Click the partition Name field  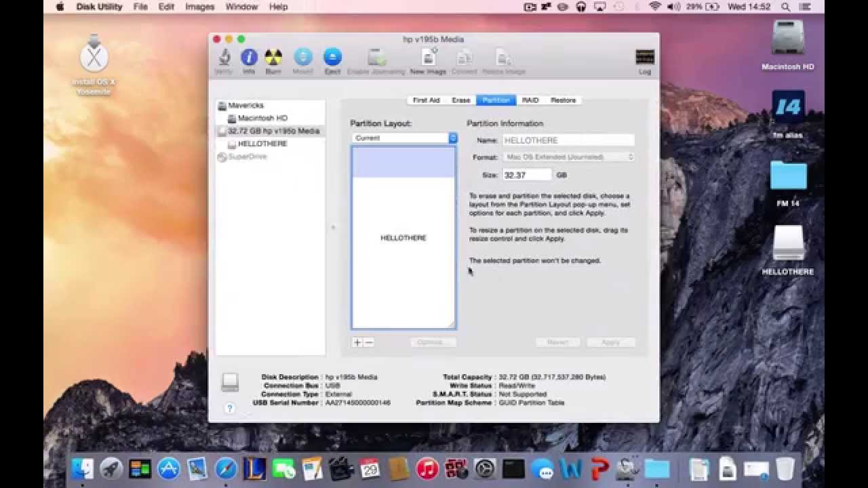(x=568, y=140)
